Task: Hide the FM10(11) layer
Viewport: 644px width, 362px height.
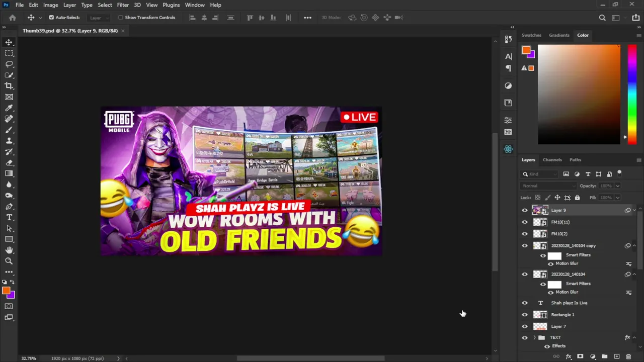Action: (x=525, y=222)
